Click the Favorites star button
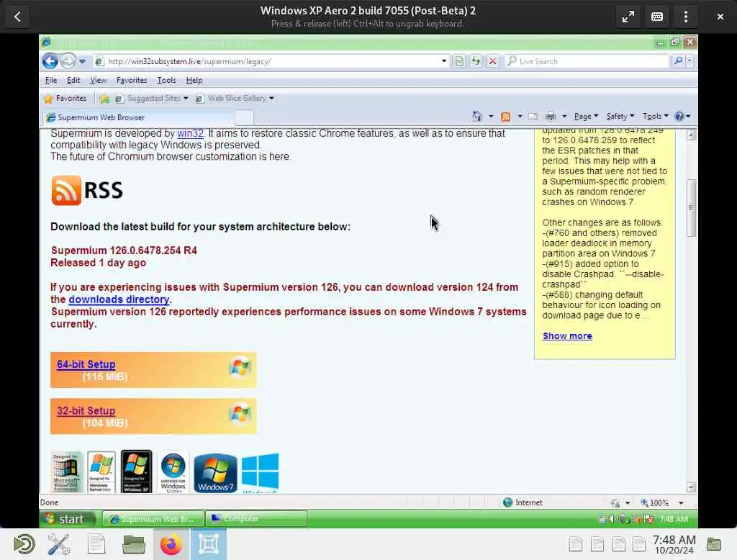Screen dimensions: 737x560 point(65,99)
